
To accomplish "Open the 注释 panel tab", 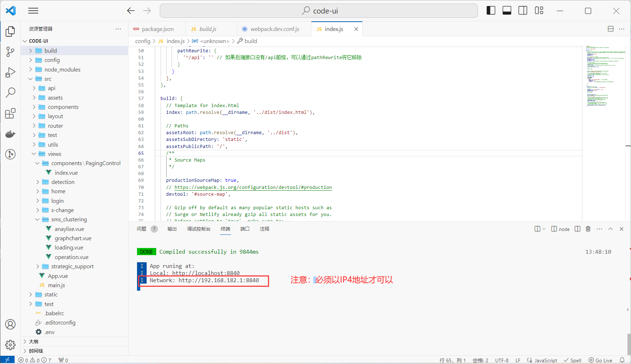I will click(x=265, y=229).
